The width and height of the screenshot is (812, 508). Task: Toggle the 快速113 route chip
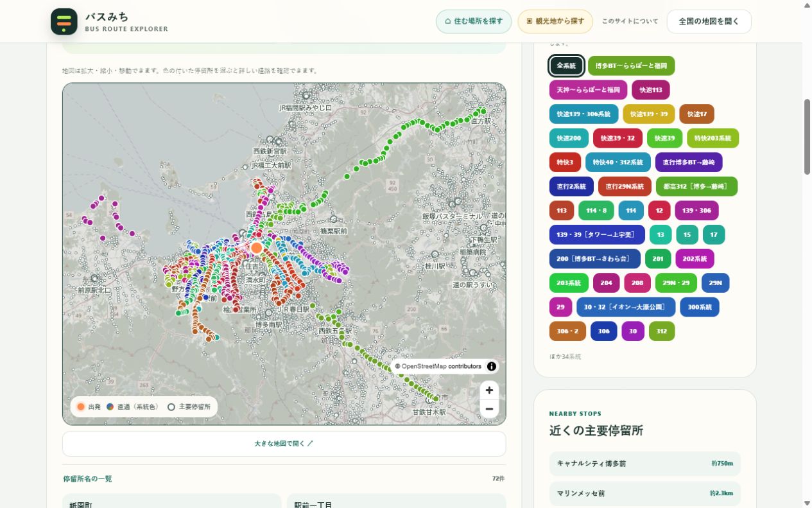pos(651,90)
